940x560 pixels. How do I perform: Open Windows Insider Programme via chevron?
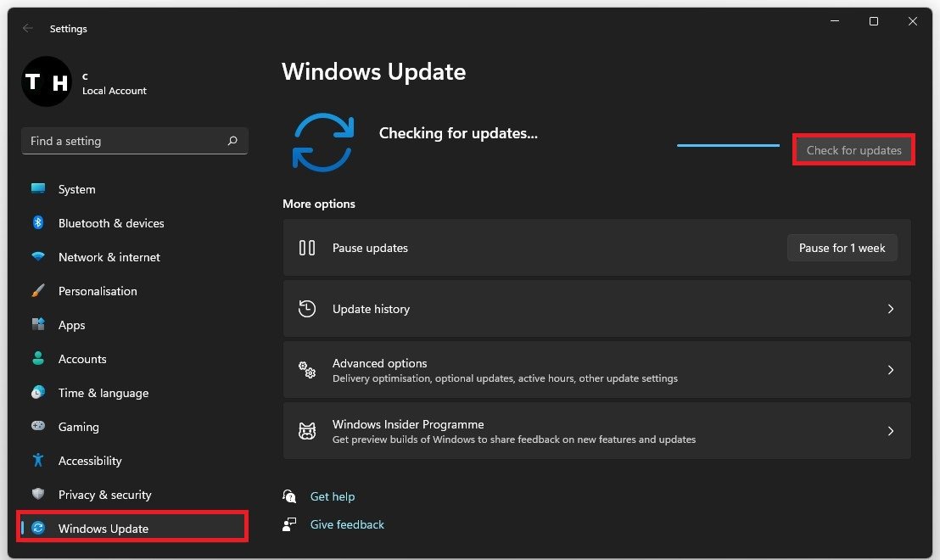pos(890,431)
